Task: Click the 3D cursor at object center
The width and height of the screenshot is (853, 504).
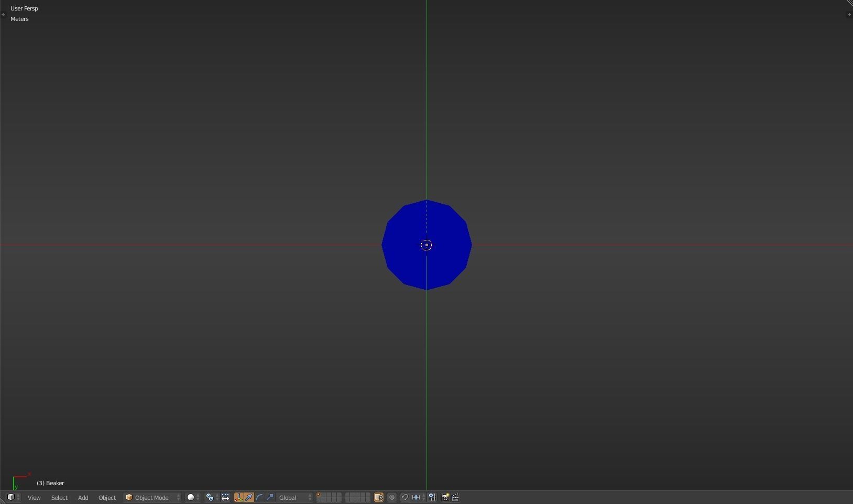Action: click(426, 245)
